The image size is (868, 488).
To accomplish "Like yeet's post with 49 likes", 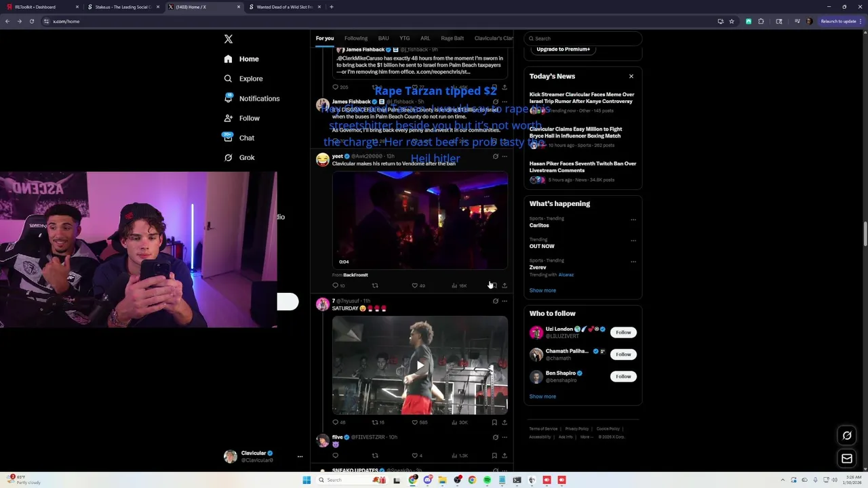I will (418, 285).
